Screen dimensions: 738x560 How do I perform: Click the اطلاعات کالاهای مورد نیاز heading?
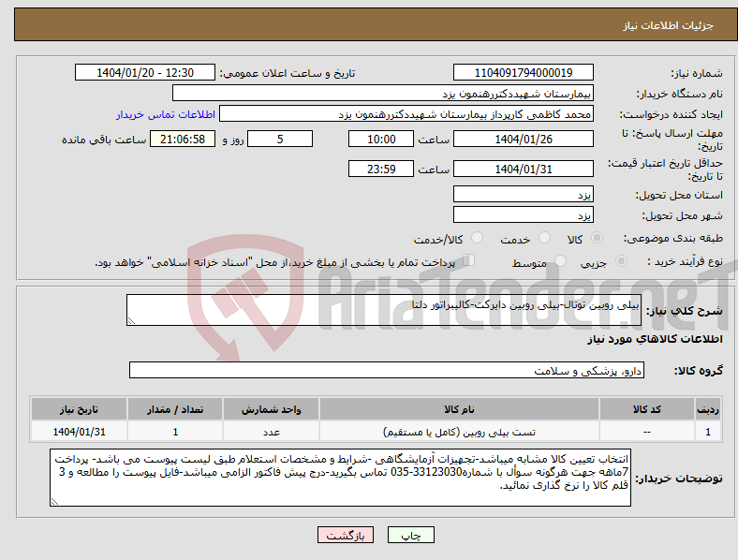(x=655, y=339)
